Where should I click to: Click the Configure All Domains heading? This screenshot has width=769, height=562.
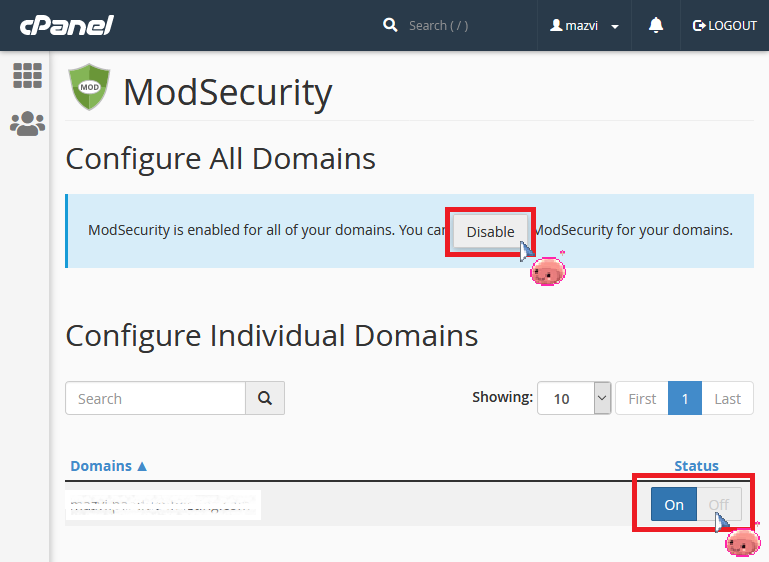coord(221,159)
